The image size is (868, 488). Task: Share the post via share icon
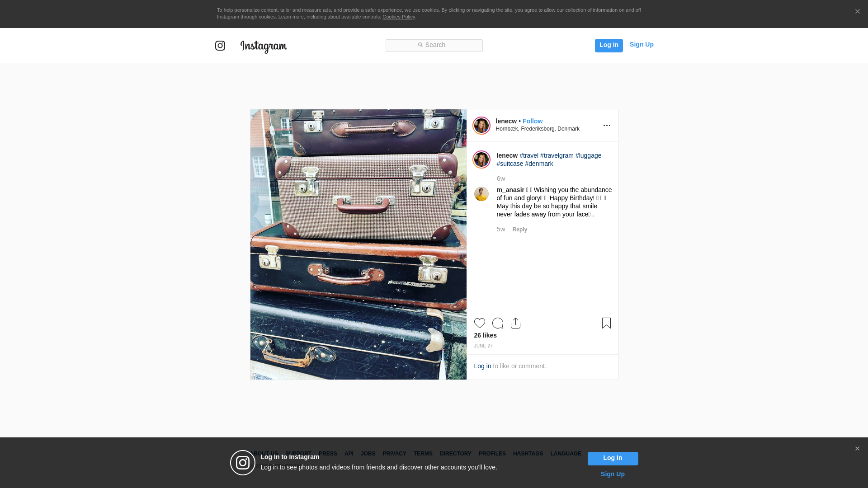(x=515, y=323)
